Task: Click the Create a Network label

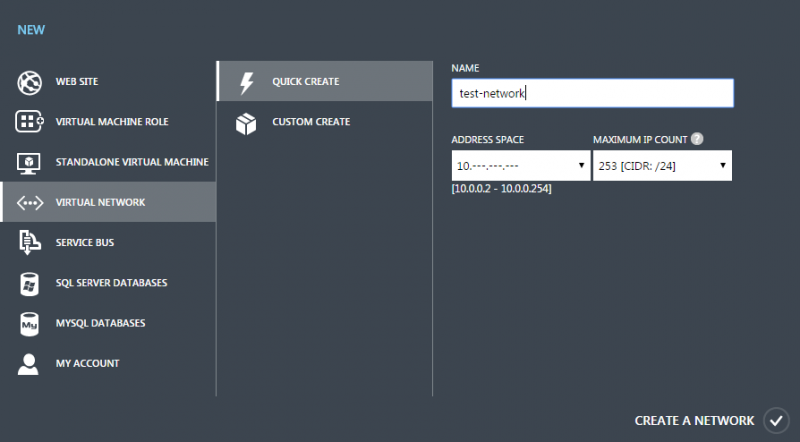Action: pyautogui.click(x=694, y=421)
